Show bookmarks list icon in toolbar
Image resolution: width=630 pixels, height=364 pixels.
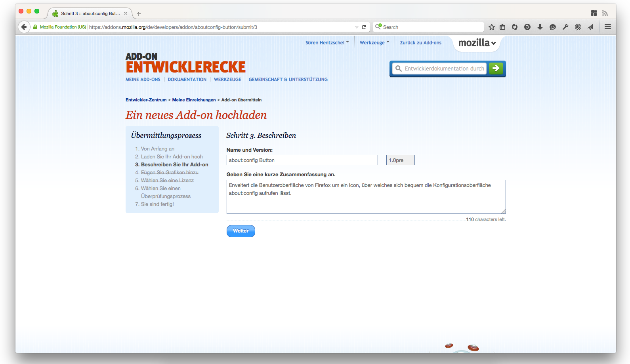(x=502, y=27)
